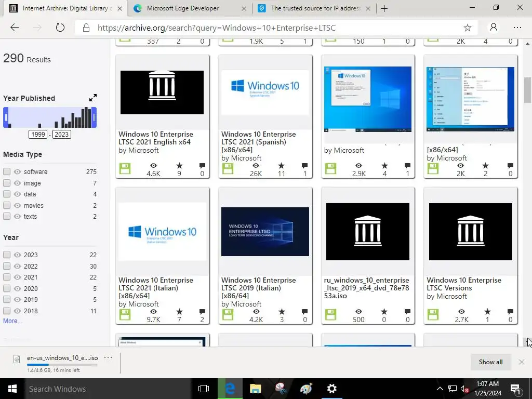Viewport: 532px width, 399px height.
Task: Open a new browser tab
Action: [x=384, y=8]
